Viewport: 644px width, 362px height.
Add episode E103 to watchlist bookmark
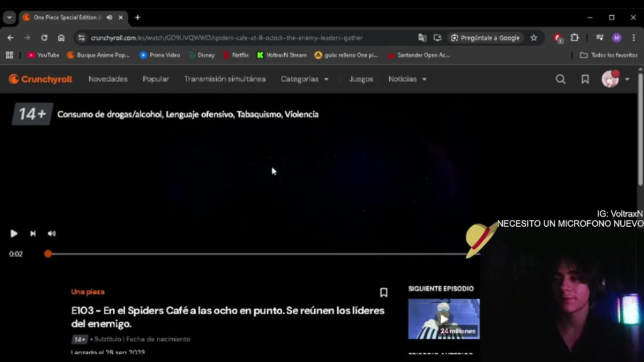(383, 293)
